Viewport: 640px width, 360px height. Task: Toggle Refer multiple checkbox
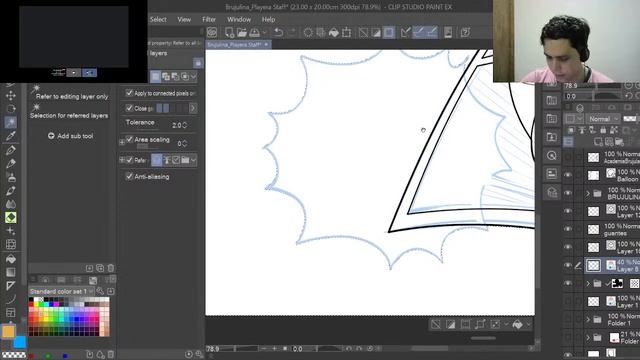coord(129,160)
